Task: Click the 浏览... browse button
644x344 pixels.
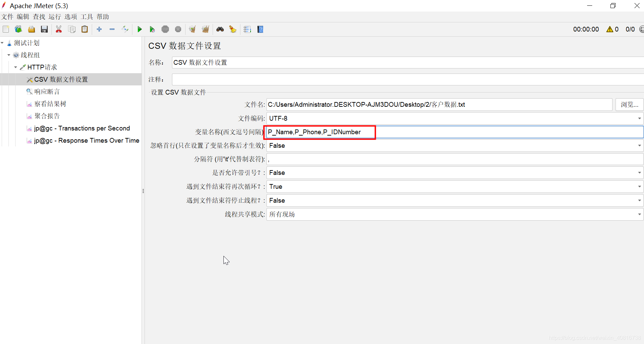Action: point(629,105)
